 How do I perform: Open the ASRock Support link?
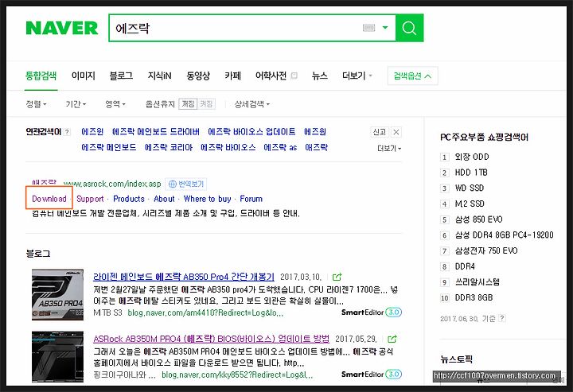[90, 199]
